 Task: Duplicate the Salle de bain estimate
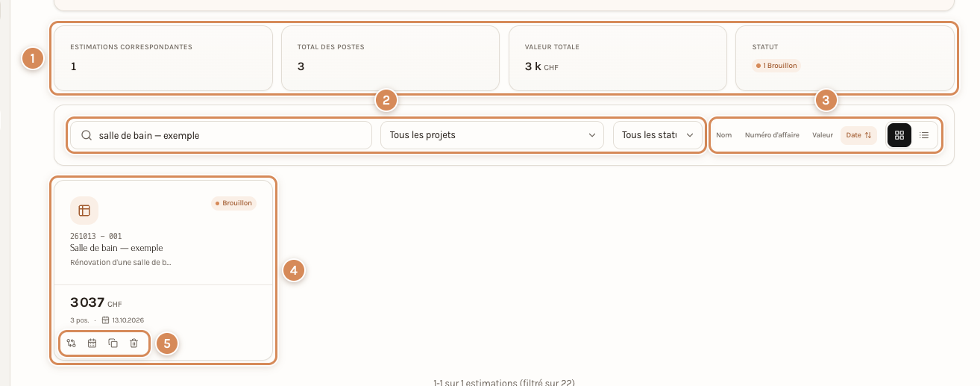[113, 343]
